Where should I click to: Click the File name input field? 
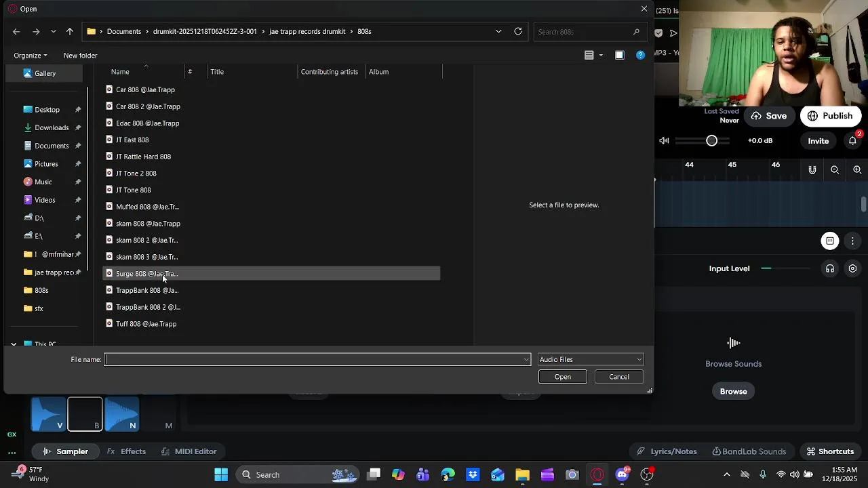coord(313,359)
